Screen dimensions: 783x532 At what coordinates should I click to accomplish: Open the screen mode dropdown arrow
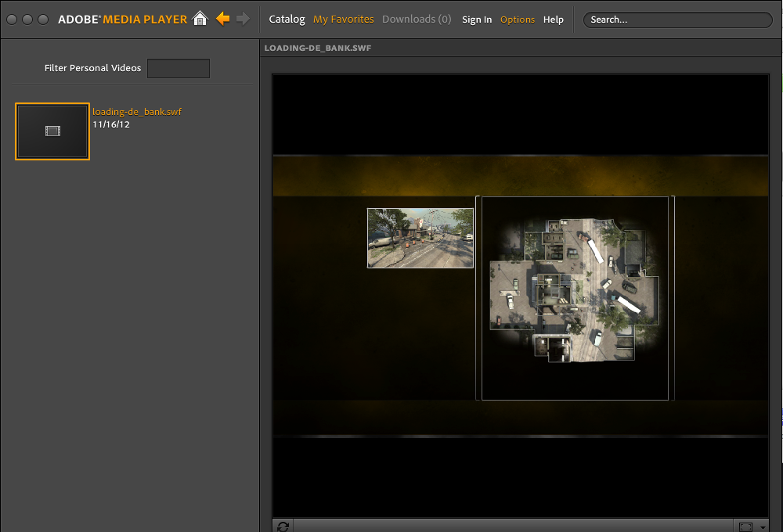tap(763, 527)
